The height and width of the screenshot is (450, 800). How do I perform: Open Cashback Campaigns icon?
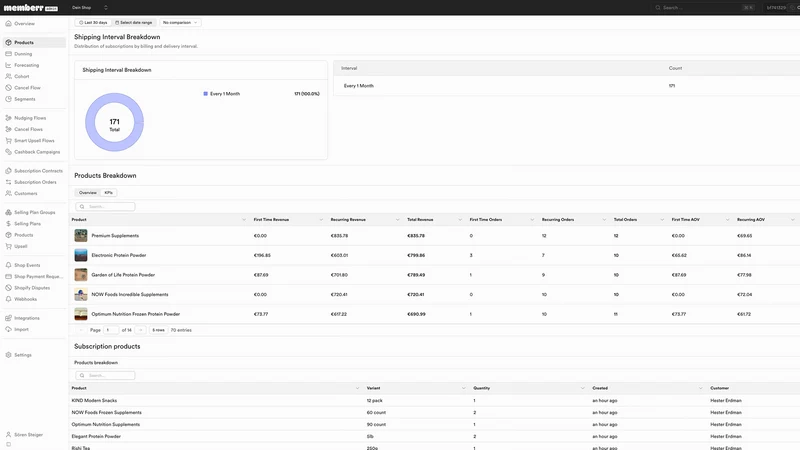pyautogui.click(x=8, y=152)
